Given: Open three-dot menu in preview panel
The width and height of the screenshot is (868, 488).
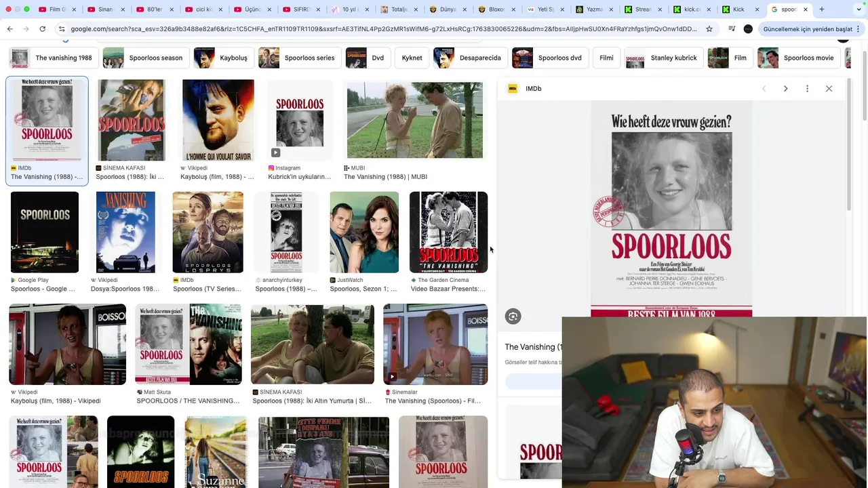Looking at the screenshot, I should tap(807, 89).
